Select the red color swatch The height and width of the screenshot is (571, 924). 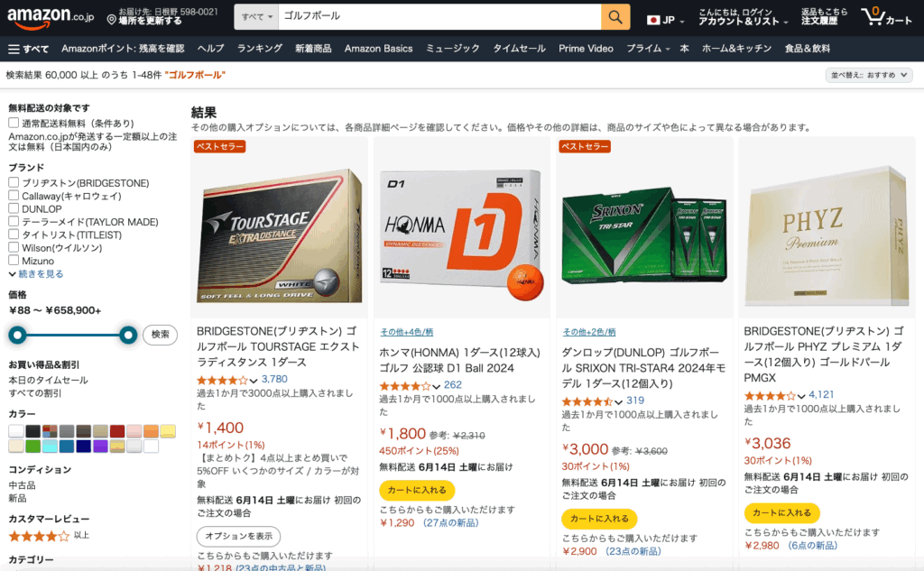[117, 431]
